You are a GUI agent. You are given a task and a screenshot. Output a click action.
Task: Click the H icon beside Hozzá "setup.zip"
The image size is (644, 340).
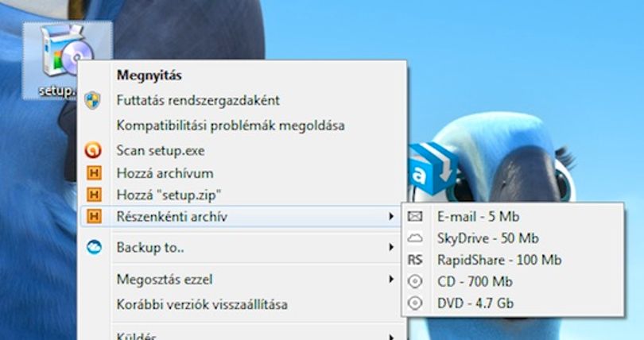click(x=94, y=195)
